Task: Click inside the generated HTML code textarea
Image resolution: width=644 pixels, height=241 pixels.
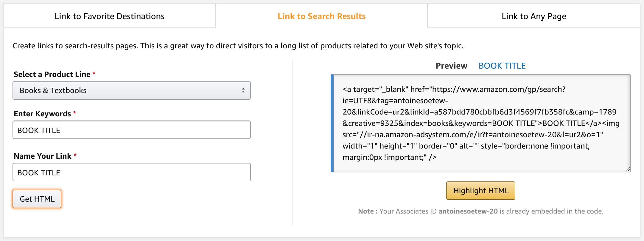Action: pos(481,123)
